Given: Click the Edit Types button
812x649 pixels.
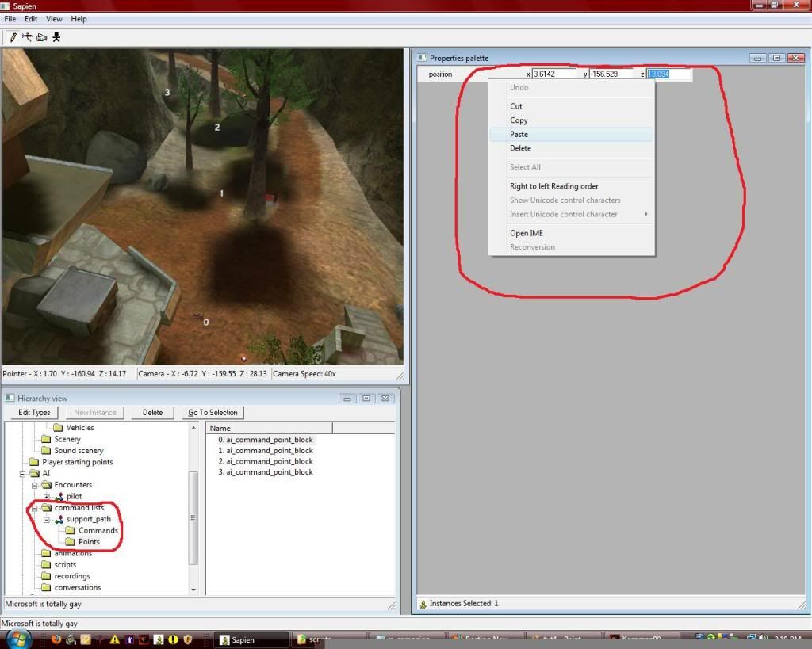Looking at the screenshot, I should coord(34,413).
